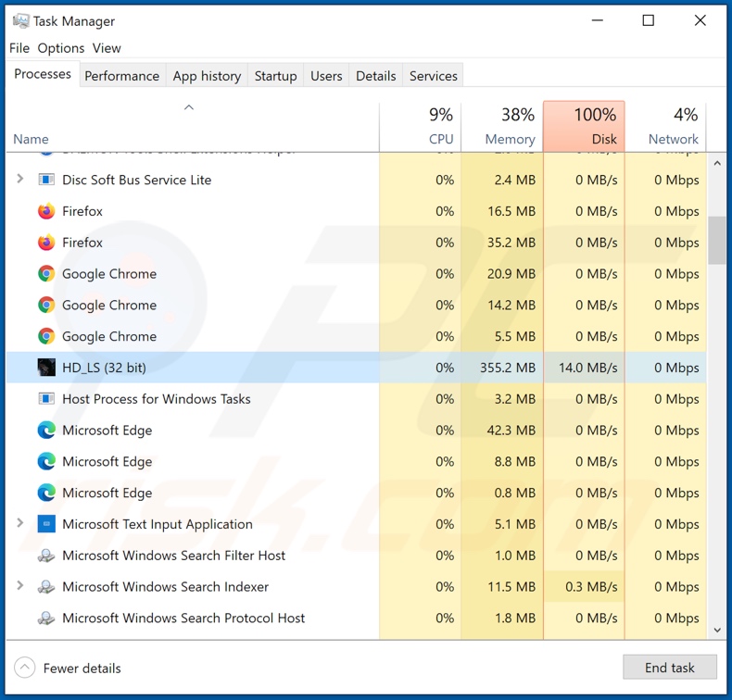Click the Google Chrome icon using 14.2 MB

point(46,305)
